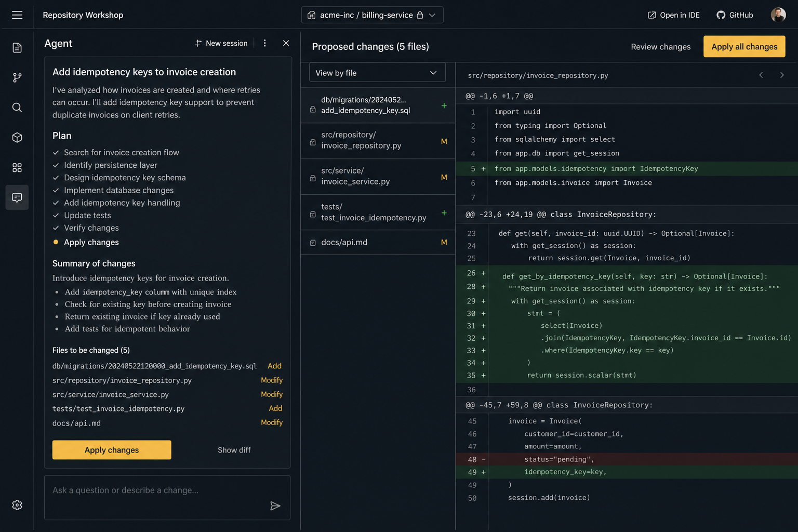798x532 pixels.
Task: Select db/migrations add_idempotency_key.sql in file list
Action: tap(378, 105)
